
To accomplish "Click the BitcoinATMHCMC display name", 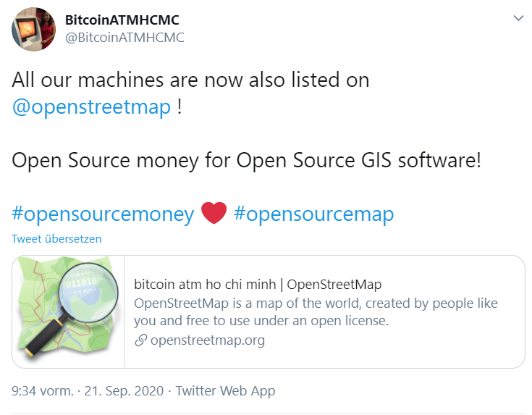I will (122, 20).
